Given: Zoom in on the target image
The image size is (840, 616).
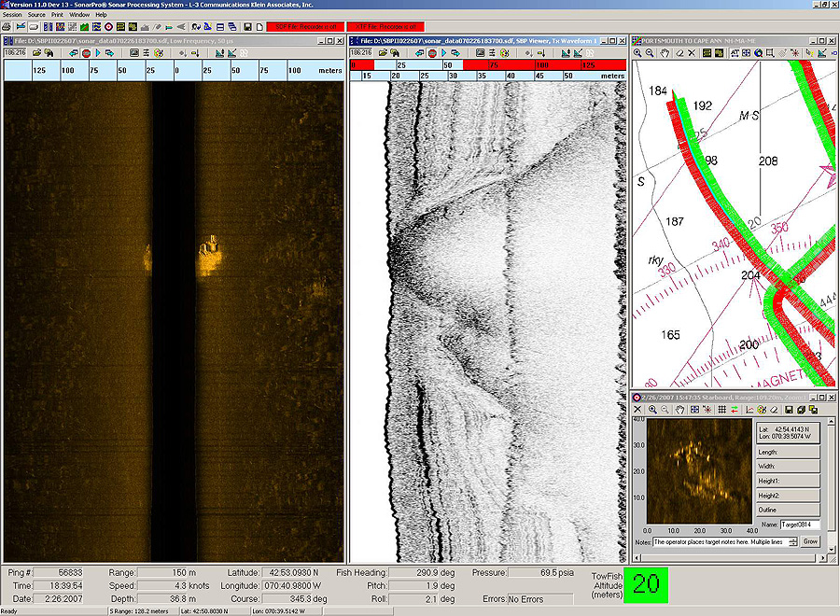Looking at the screenshot, I should [651, 410].
